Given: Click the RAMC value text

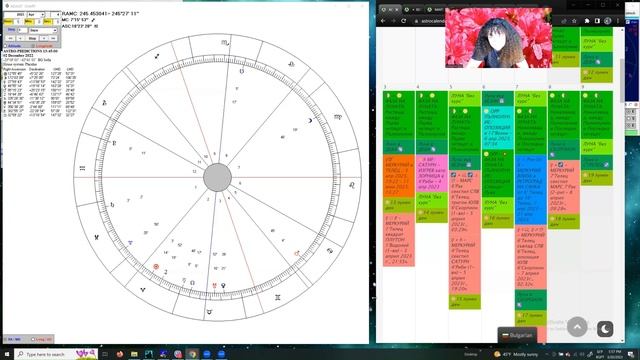Looking at the screenshot, I should click(x=100, y=13).
